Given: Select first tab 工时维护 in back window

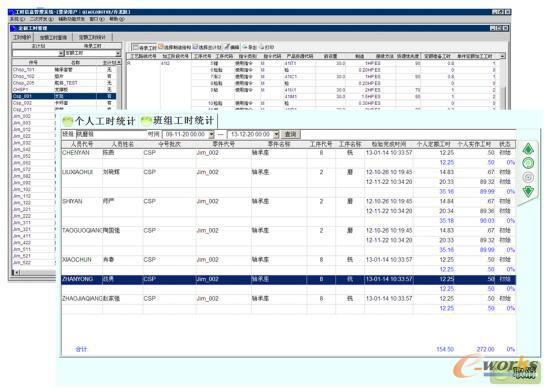Looking at the screenshot, I should tap(22, 37).
